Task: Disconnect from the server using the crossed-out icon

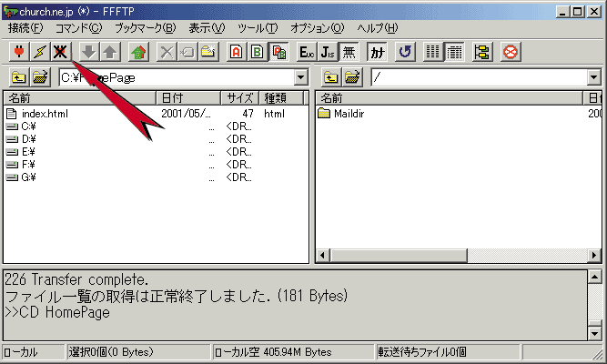Action: [x=60, y=52]
